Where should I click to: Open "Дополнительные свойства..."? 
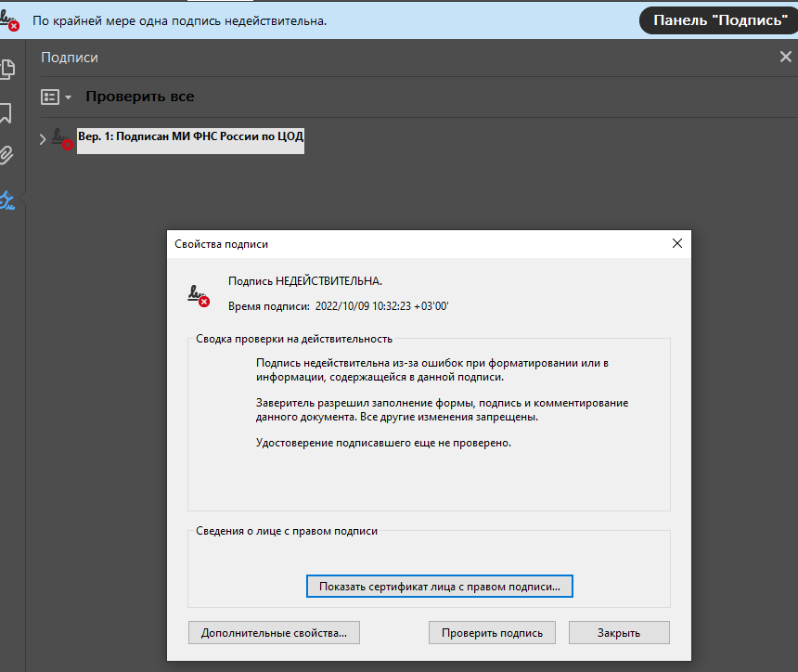pyautogui.click(x=274, y=633)
